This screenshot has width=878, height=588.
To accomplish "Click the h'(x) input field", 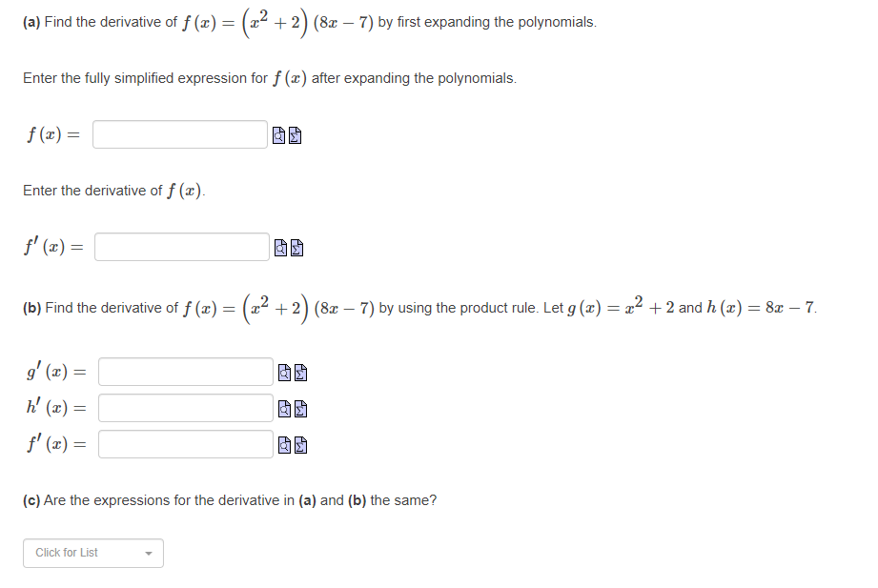I will click(x=185, y=408).
